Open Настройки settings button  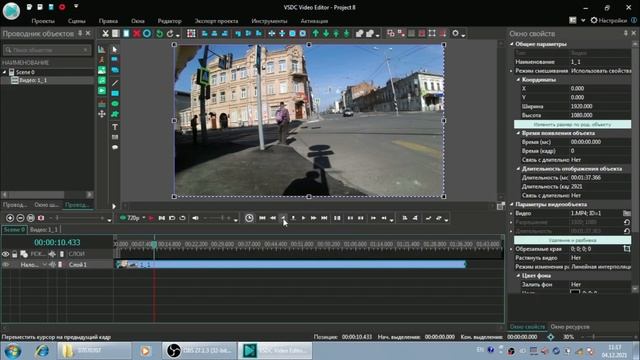(x=609, y=20)
